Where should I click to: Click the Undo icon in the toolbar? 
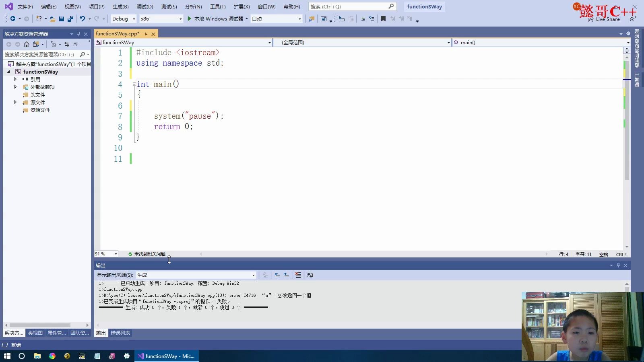pyautogui.click(x=83, y=19)
